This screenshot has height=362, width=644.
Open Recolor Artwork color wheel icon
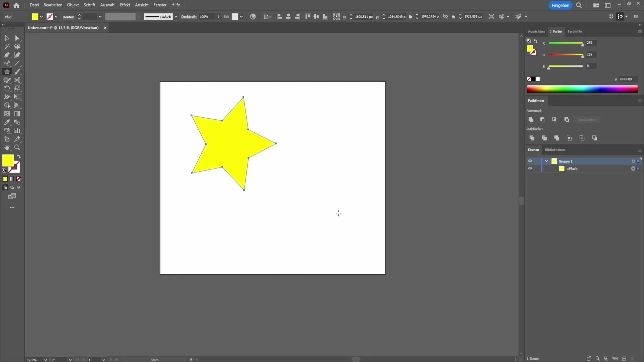point(253,16)
